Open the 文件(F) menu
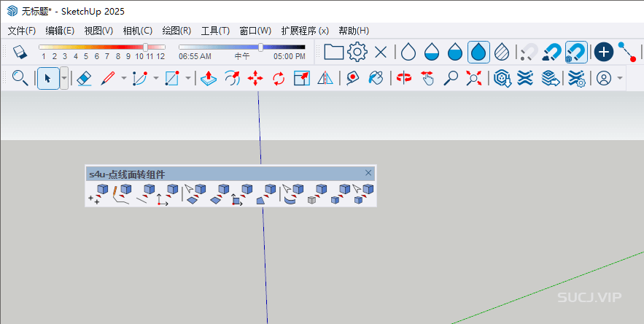The width and height of the screenshot is (644, 324). (22, 31)
